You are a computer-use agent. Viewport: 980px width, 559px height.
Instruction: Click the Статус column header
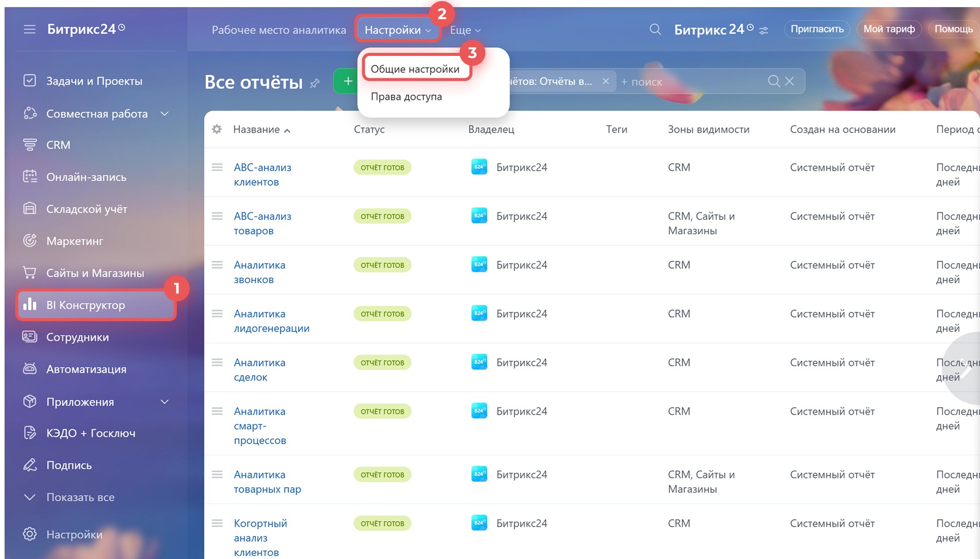(369, 129)
